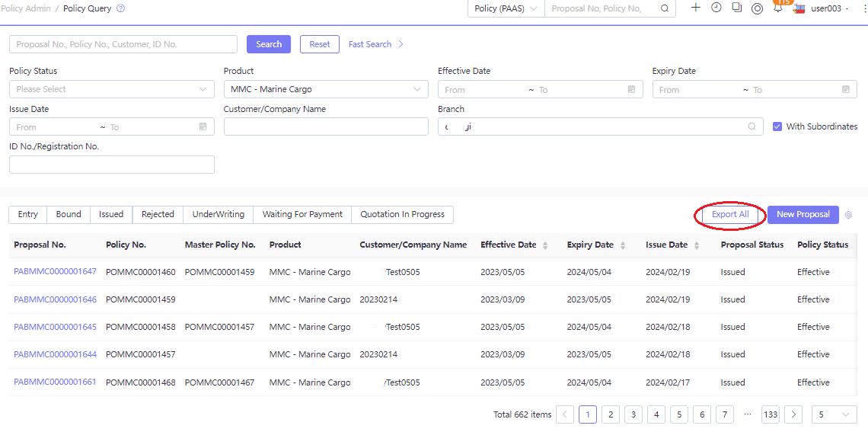Click the plus icon in the top bar
The width and height of the screenshot is (868, 432).
click(696, 8)
